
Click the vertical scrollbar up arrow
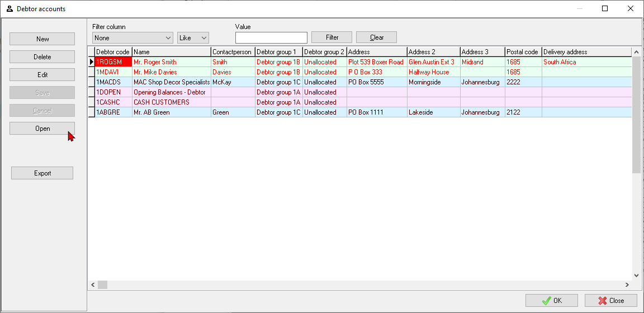(x=636, y=52)
